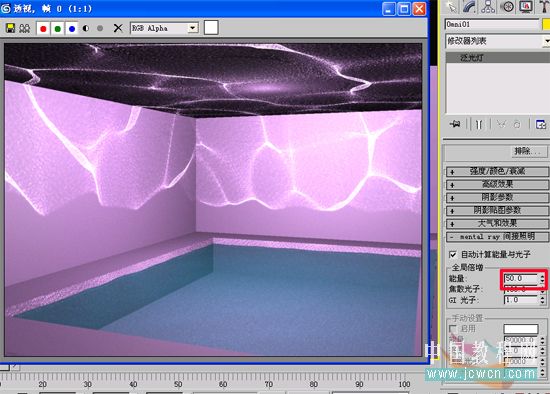This screenshot has height=394, width=550.
Task: Expand the 阴影贴图参数 rollout
Action: point(497,210)
